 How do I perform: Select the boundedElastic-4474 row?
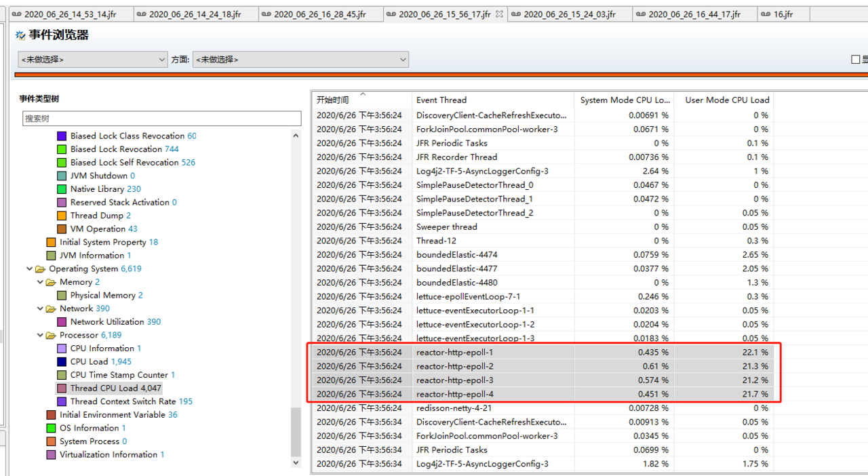542,255
